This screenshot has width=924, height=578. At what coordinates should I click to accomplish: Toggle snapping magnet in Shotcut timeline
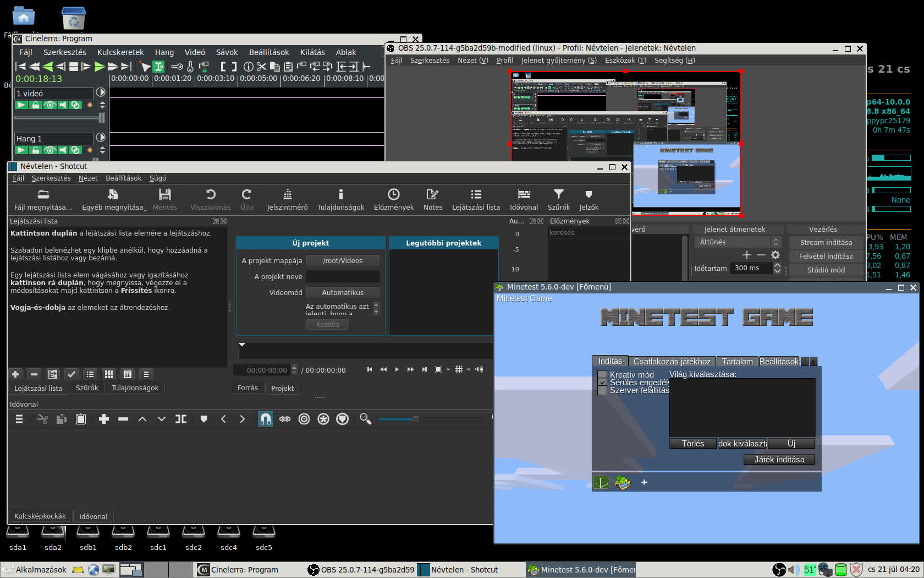click(265, 419)
